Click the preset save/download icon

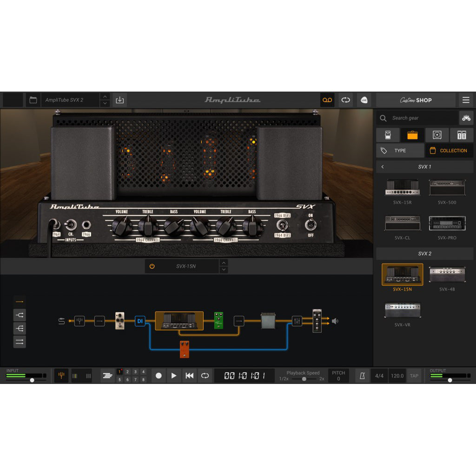pos(119,99)
